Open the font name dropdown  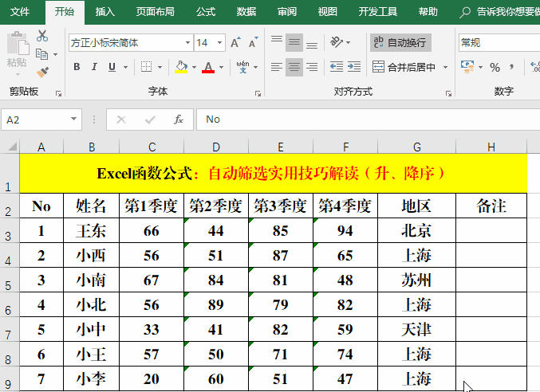(187, 43)
